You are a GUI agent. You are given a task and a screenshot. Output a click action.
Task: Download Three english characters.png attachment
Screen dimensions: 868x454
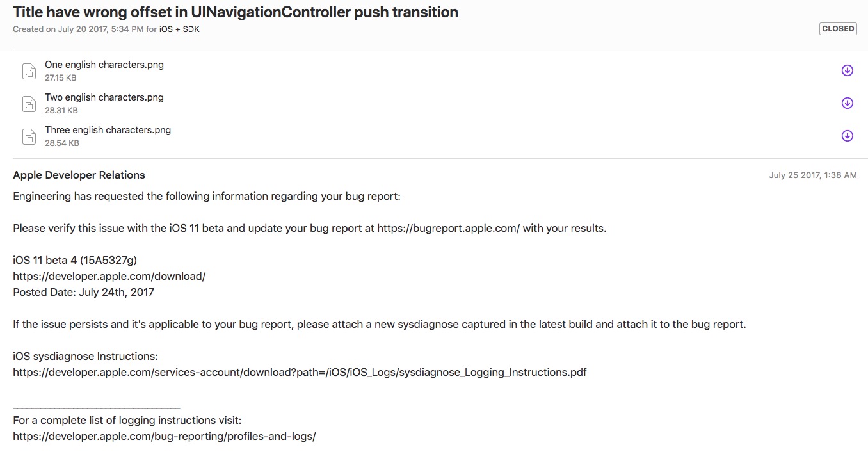tap(847, 136)
